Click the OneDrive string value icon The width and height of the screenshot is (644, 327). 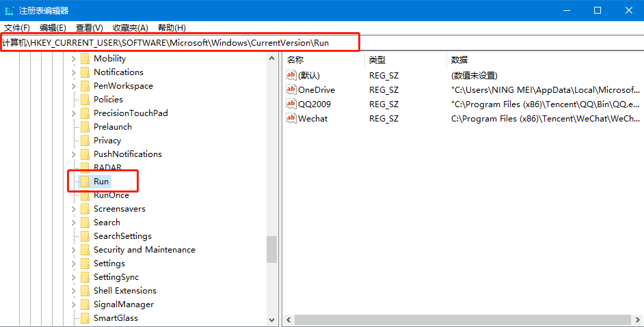(291, 89)
